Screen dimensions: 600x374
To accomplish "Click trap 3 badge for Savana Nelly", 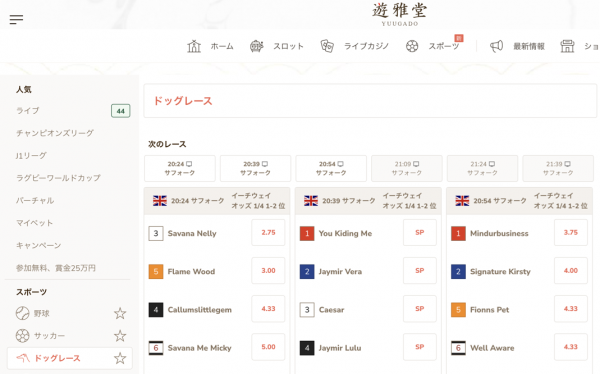I will tap(156, 234).
